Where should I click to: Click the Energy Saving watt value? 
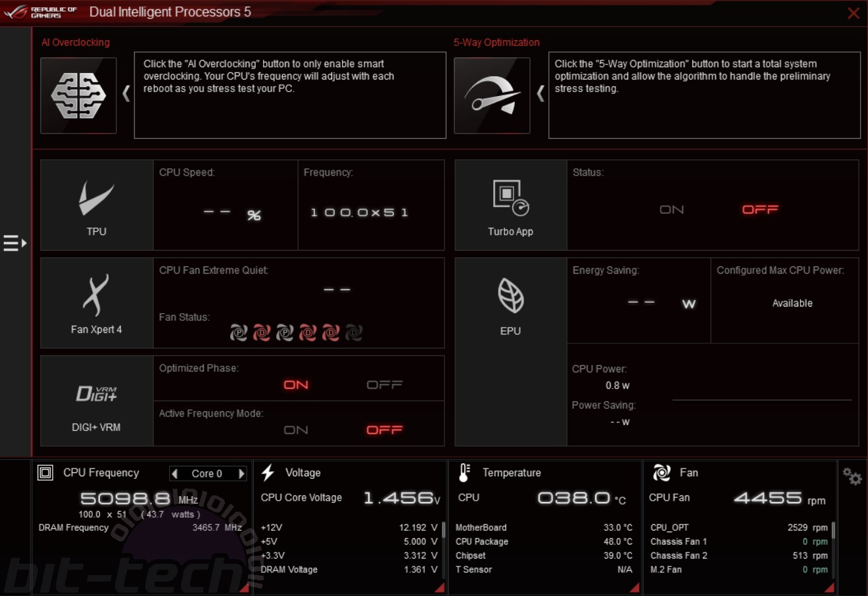tap(662, 303)
